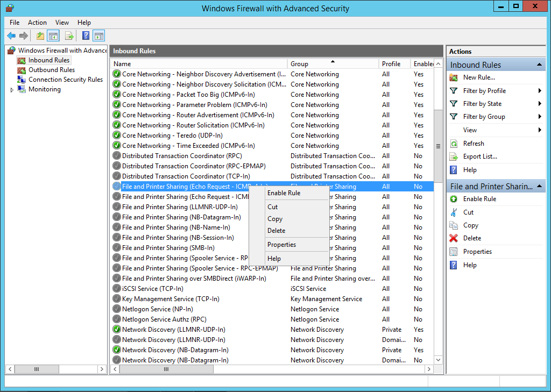Click the Monitoring tree icon
This screenshot has height=392, width=551.
coord(22,89)
